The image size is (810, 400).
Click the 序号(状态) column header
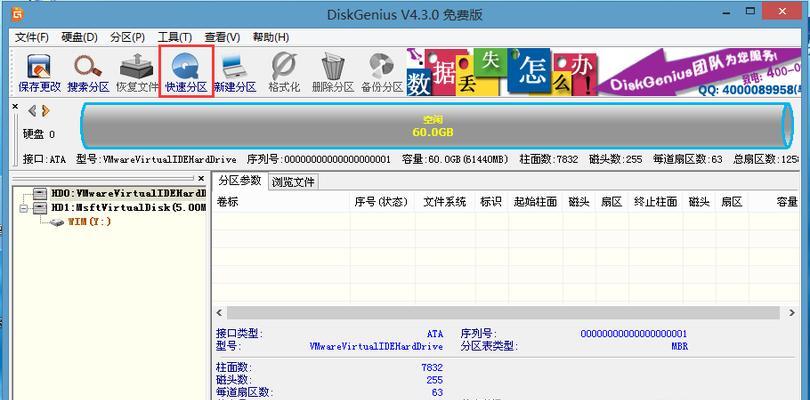[382, 202]
